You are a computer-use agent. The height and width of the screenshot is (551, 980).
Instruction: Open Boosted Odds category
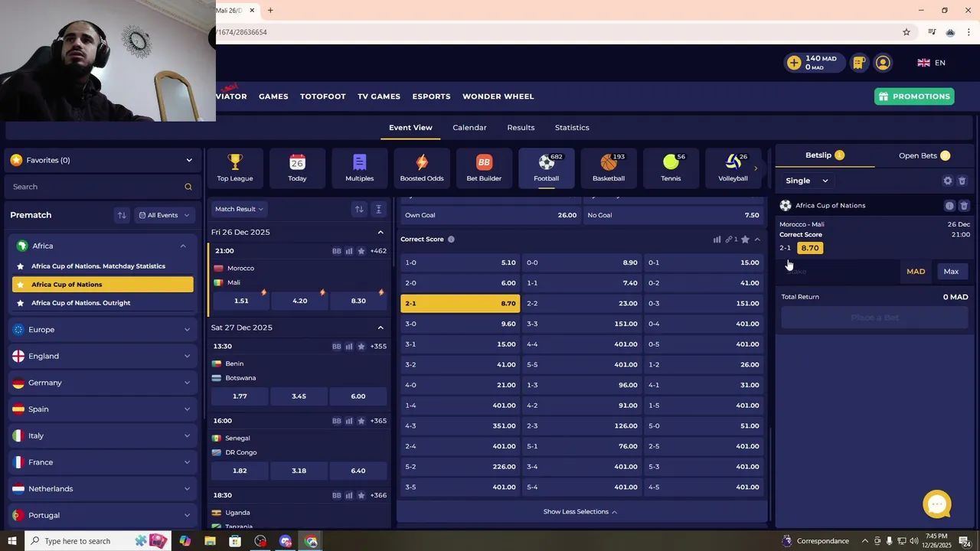point(422,167)
